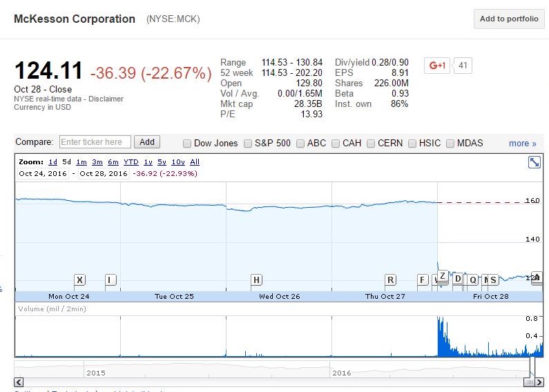This screenshot has height=392, width=549.
Task: Set chart zoom to 1m
Action: tap(81, 162)
